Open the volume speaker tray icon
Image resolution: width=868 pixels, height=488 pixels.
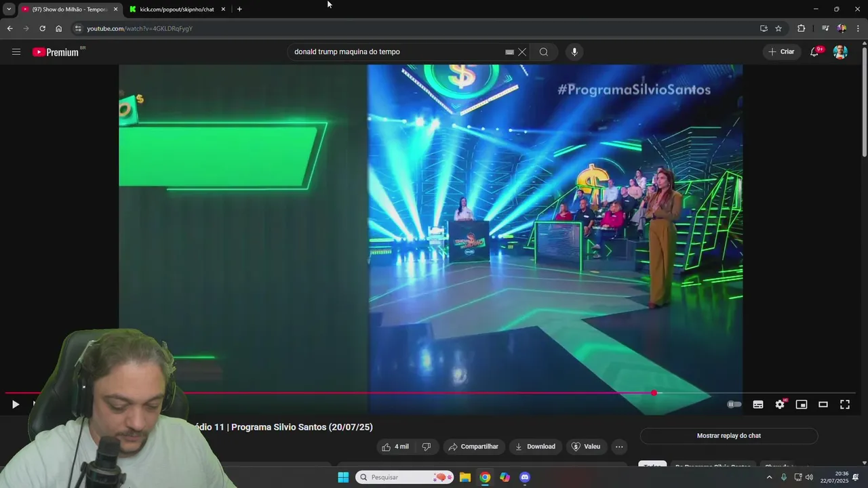809,477
